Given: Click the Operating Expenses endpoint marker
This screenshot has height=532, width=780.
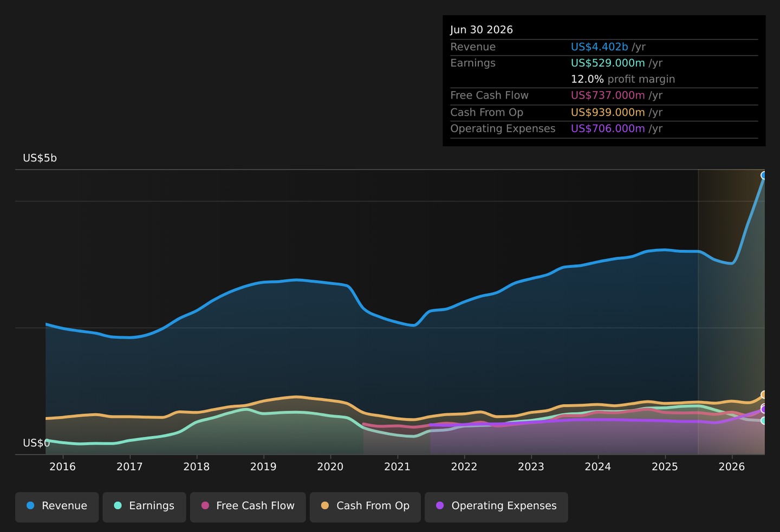Looking at the screenshot, I should click(x=764, y=410).
